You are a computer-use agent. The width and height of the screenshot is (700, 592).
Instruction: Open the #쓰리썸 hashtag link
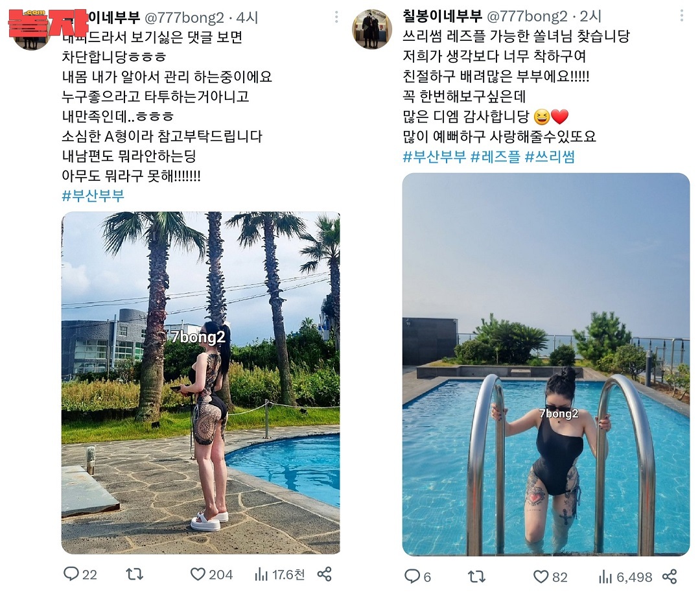(550, 157)
